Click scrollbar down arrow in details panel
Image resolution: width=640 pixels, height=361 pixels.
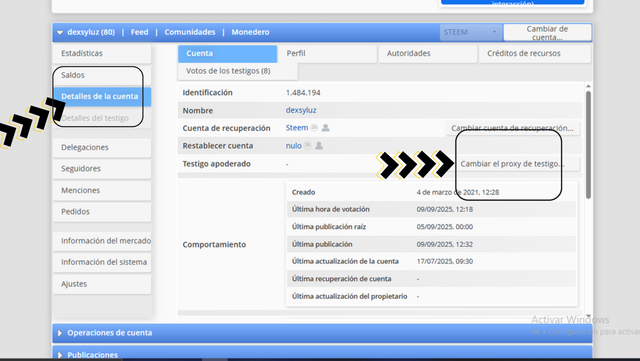click(x=588, y=316)
